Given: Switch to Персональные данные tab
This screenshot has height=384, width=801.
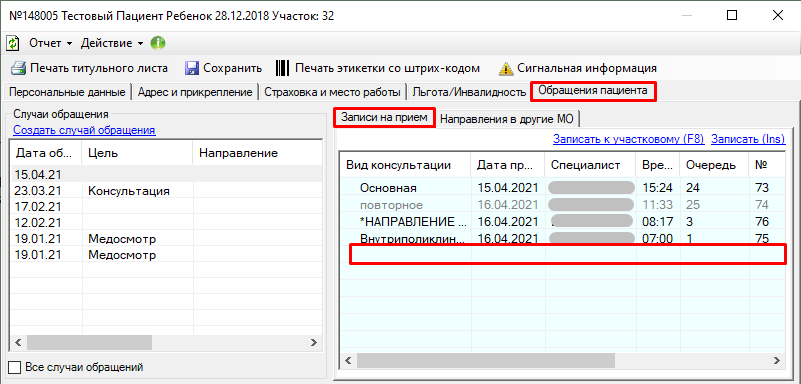Looking at the screenshot, I should click(67, 92).
